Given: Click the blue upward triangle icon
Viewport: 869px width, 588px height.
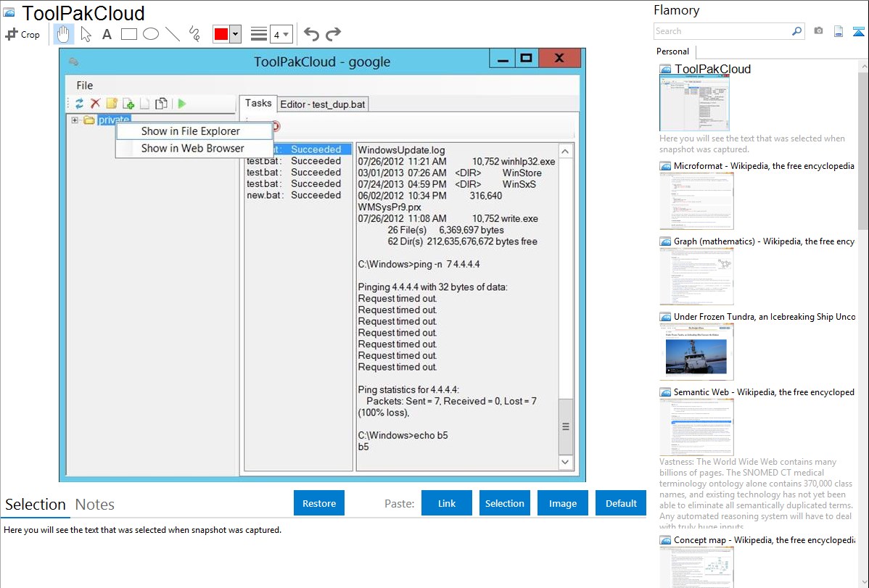Looking at the screenshot, I should [858, 31].
